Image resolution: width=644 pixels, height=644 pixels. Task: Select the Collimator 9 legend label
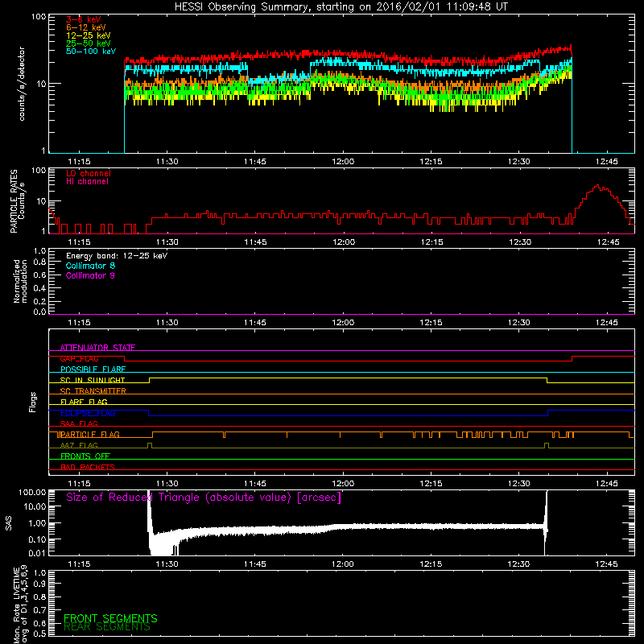[x=90, y=275]
